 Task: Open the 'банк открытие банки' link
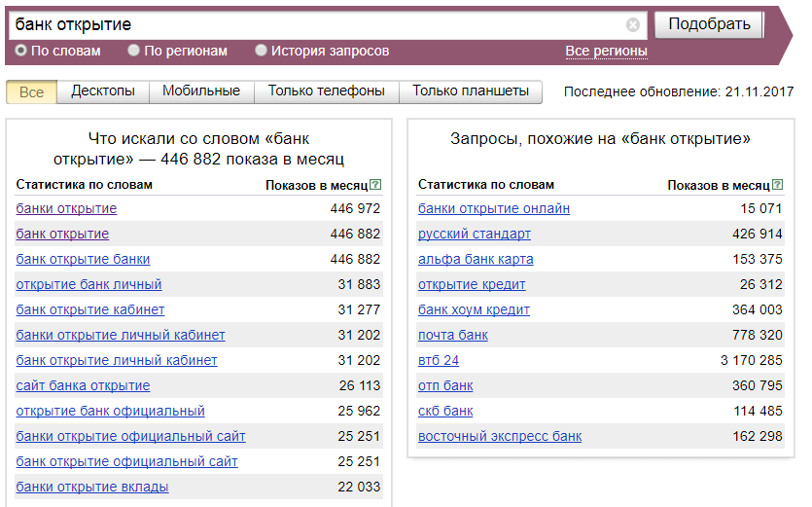[x=83, y=259]
